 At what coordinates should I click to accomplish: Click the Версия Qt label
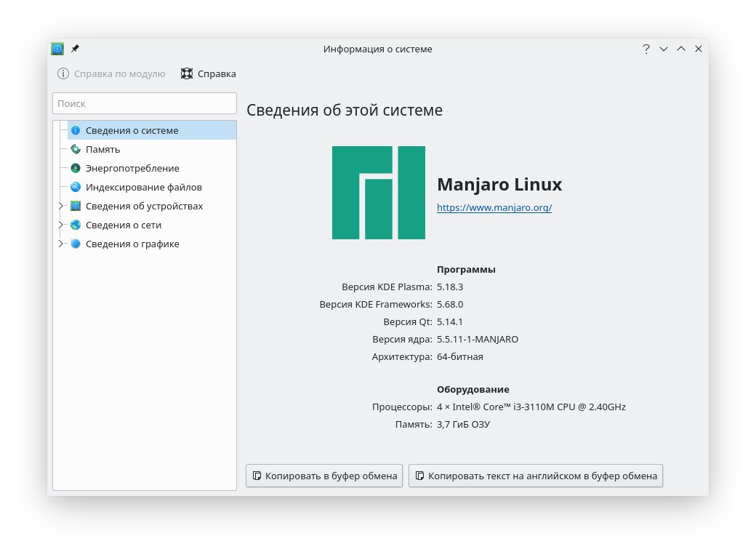(x=408, y=322)
